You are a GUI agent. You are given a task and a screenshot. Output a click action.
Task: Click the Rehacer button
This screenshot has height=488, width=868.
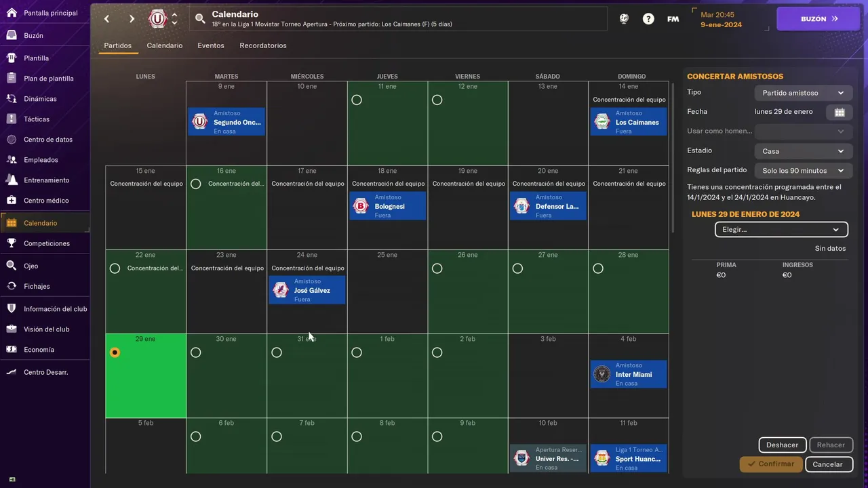831,445
